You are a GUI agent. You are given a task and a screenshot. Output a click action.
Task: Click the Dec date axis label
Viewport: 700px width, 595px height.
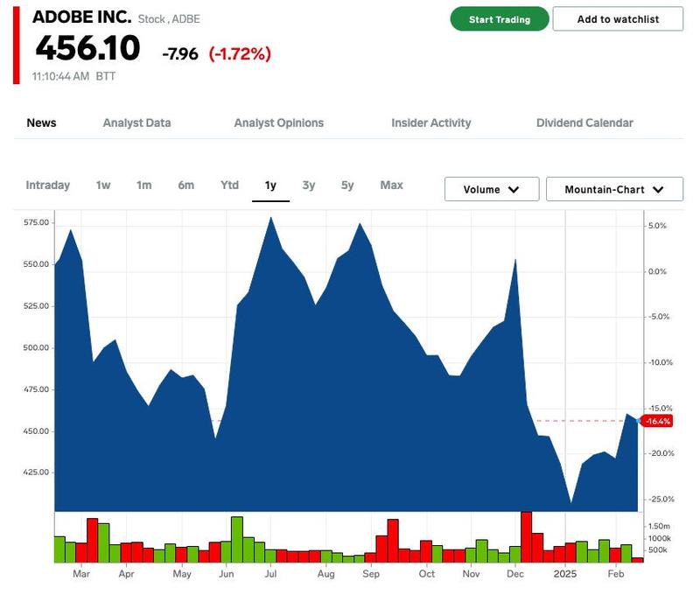click(515, 574)
